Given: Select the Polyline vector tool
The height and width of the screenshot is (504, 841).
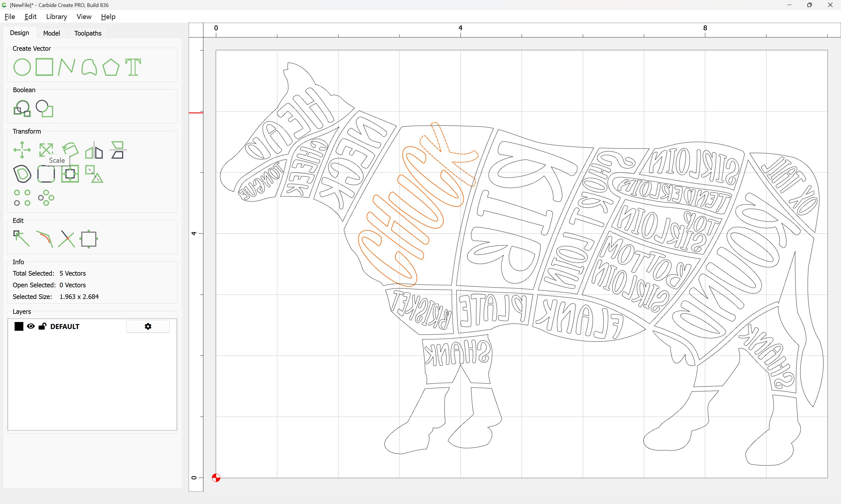Looking at the screenshot, I should 66,67.
